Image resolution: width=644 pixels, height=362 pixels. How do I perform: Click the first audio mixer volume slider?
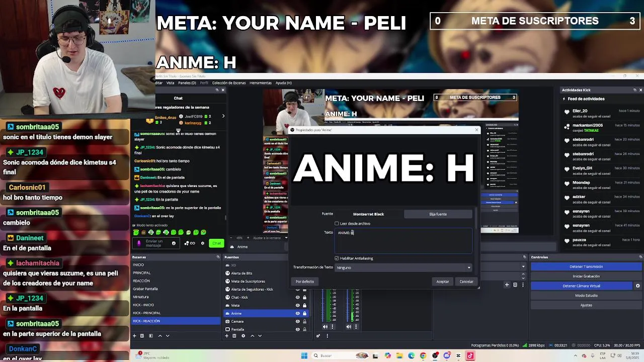click(323, 305)
